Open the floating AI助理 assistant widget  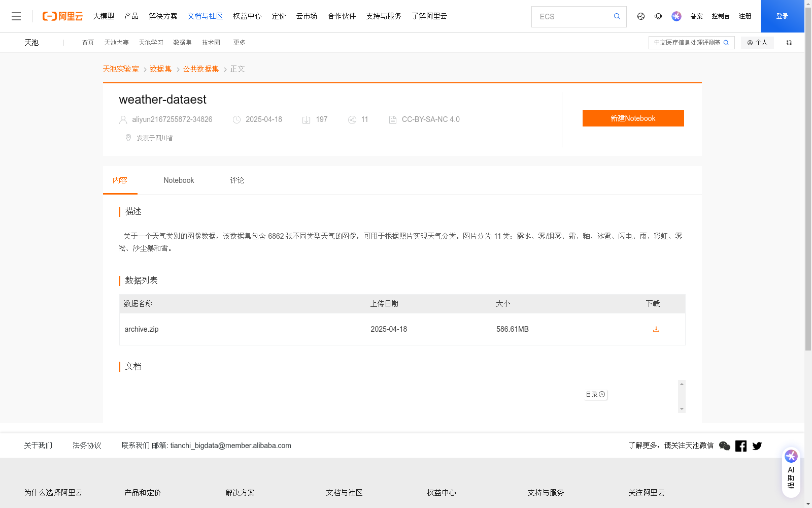point(791,472)
